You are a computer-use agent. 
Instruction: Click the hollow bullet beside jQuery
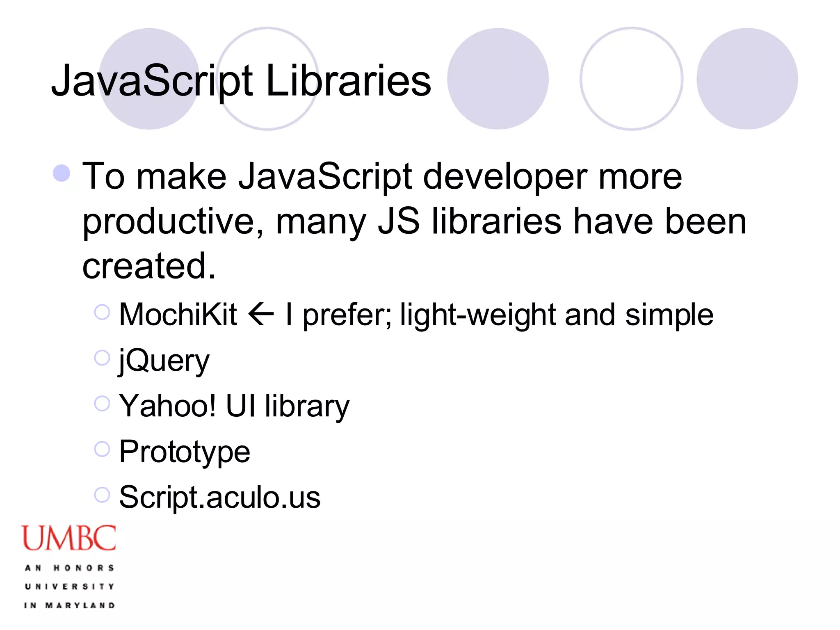pyautogui.click(x=102, y=358)
